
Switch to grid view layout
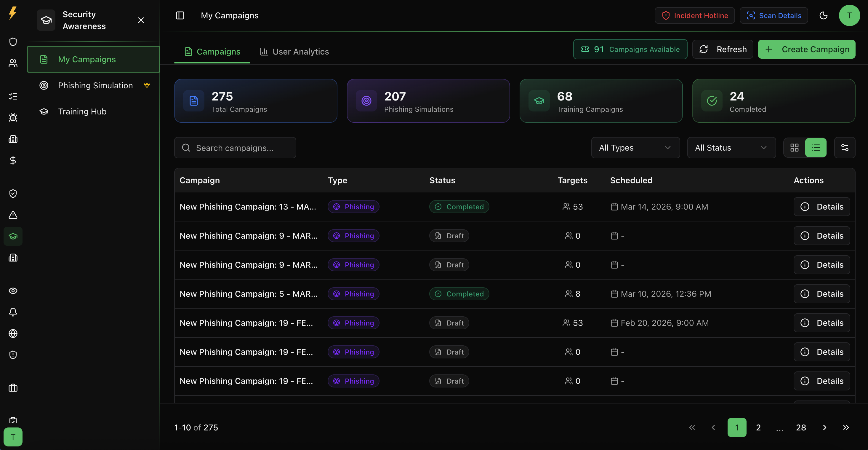[x=794, y=148]
